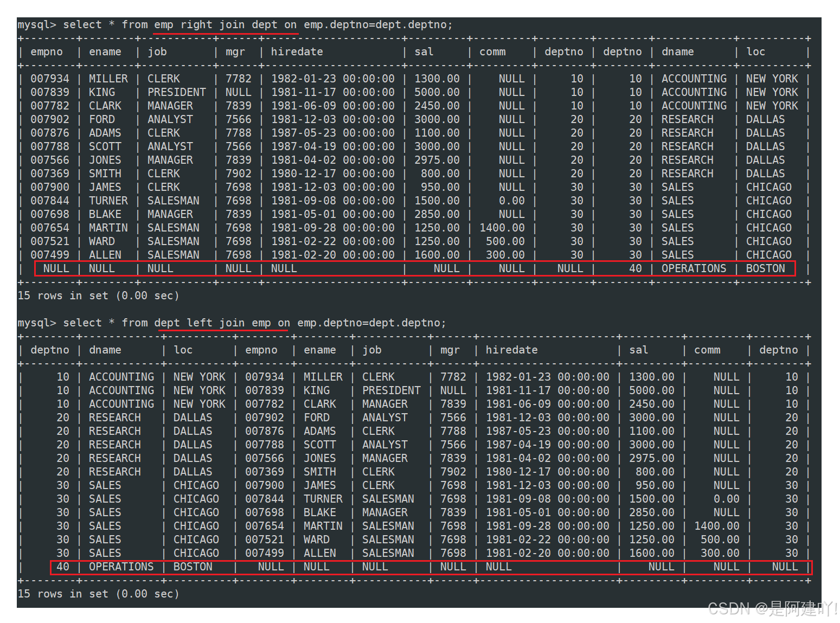Screen dimensions: 840x623
Task: Click 800.00 salary in left join result
Action: pos(655,472)
